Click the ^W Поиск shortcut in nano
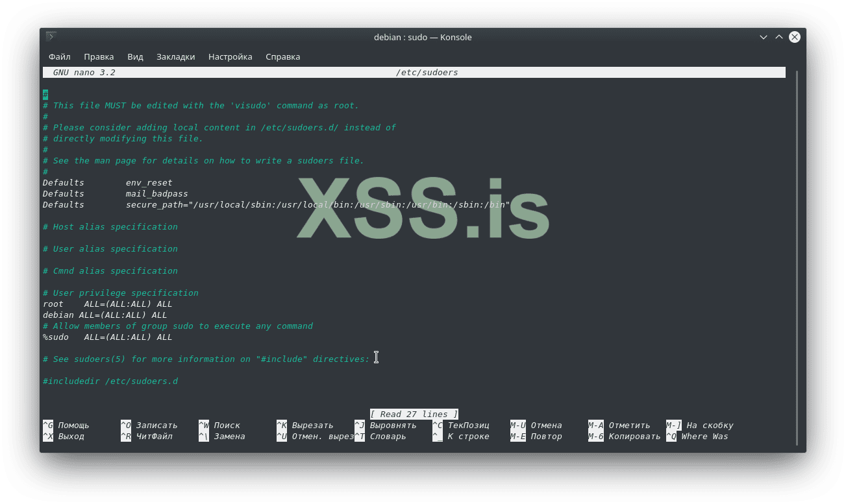The width and height of the screenshot is (846, 504). pos(219,426)
